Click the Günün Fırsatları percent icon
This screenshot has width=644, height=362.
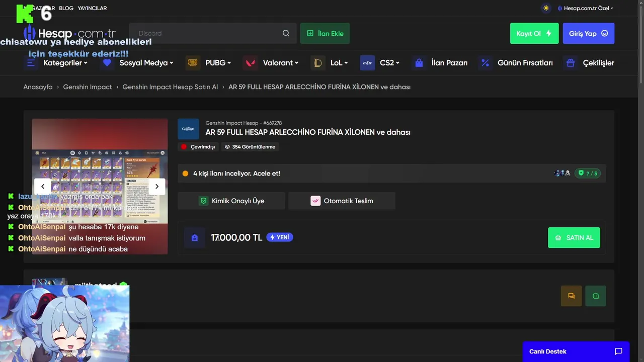click(485, 63)
